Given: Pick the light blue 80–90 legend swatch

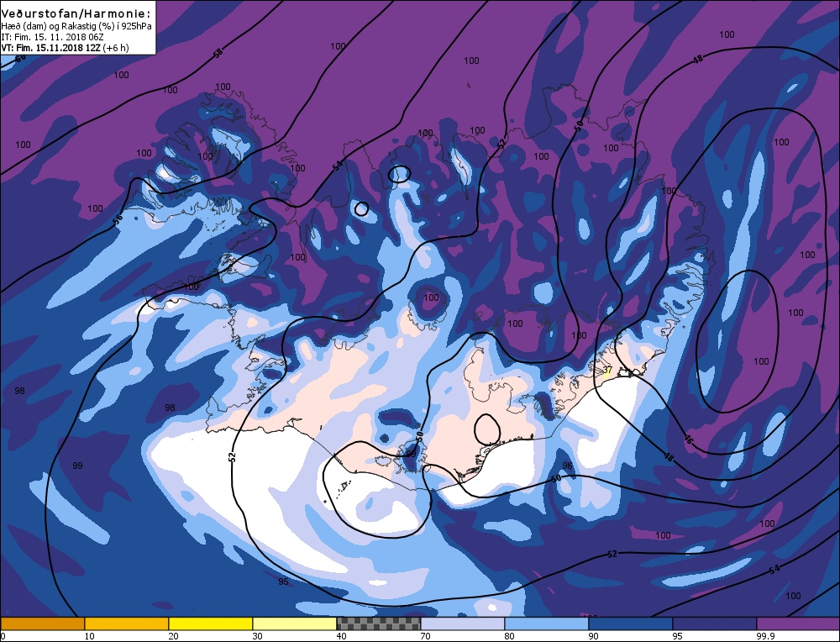Looking at the screenshot, I should [547, 624].
